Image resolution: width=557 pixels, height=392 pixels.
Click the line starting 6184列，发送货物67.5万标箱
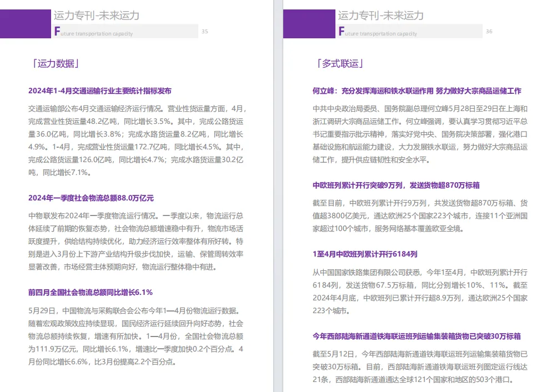420,285
